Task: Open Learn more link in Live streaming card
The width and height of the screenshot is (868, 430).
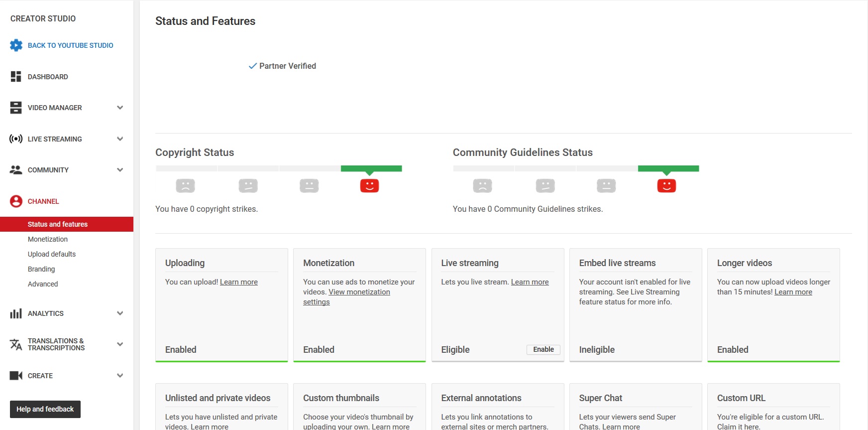Action: coord(530,282)
